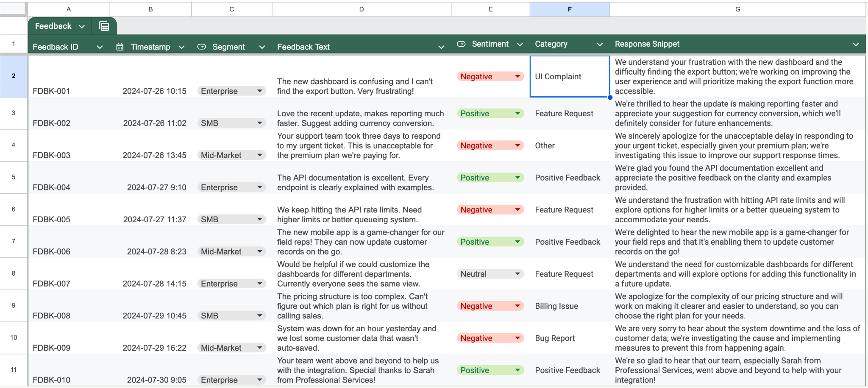The height and width of the screenshot is (388, 868).
Task: Click timestamp 2024-07-28 8:23 cell
Action: [150, 242]
